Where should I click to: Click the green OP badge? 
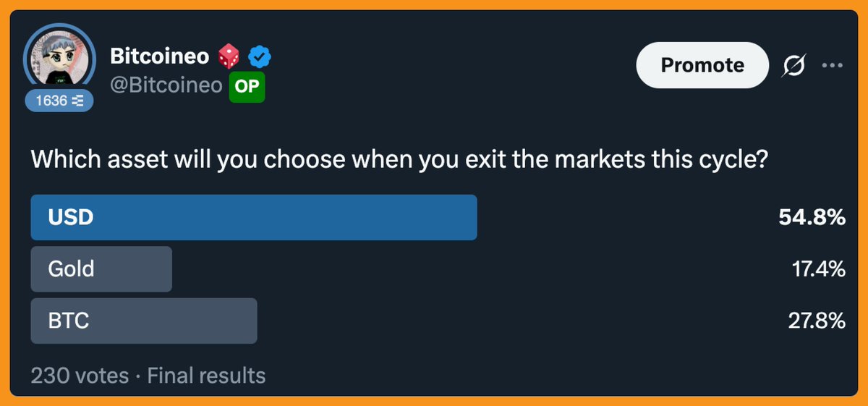pos(247,87)
